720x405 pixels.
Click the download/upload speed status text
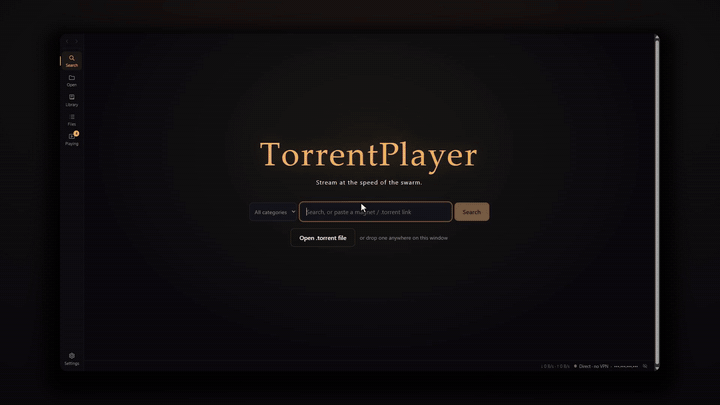(x=555, y=366)
